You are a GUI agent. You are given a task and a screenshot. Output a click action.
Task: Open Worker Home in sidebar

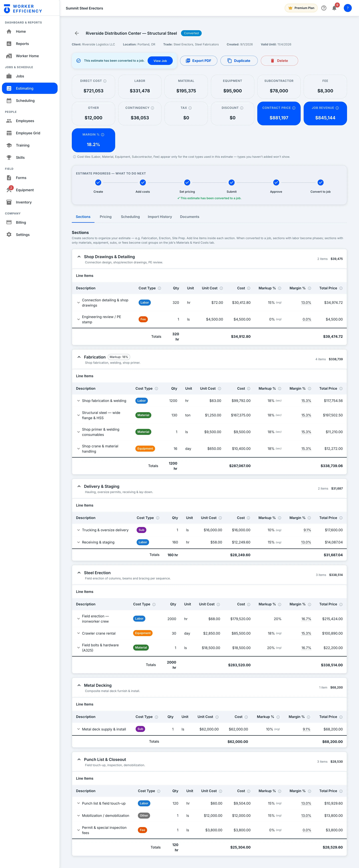coord(30,56)
